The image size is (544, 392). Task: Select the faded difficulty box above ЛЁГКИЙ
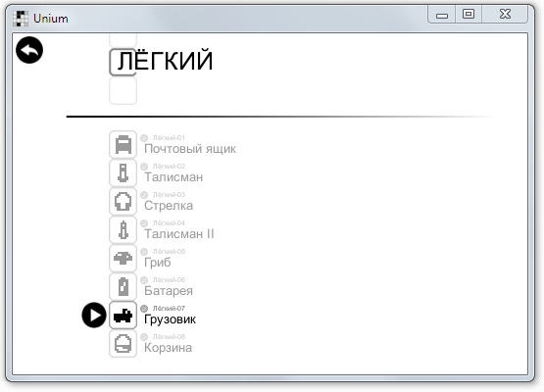[123, 40]
